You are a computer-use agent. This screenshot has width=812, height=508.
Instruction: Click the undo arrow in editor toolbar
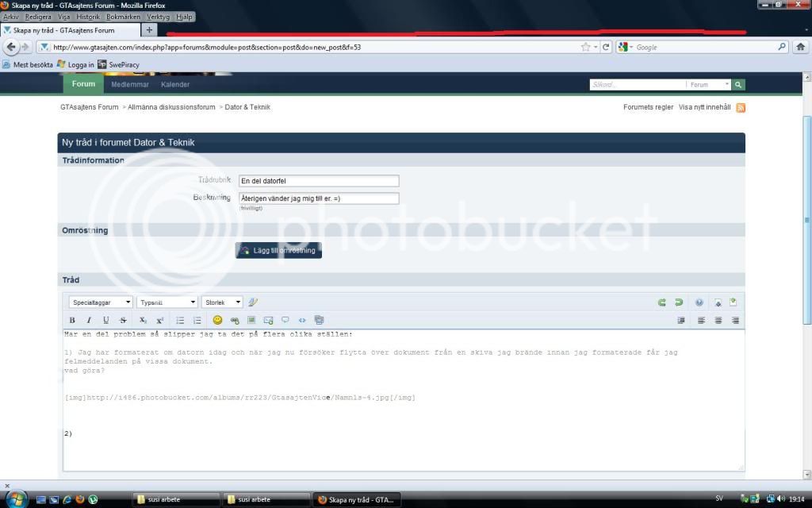pyautogui.click(x=661, y=302)
